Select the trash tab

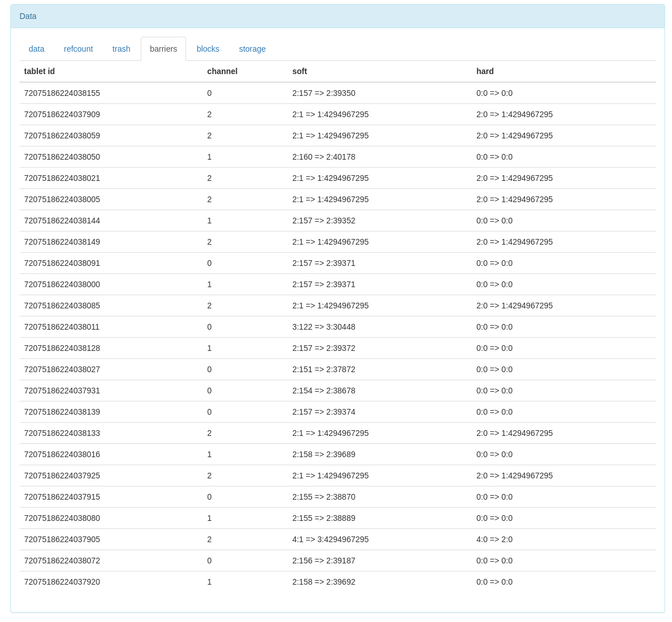(121, 49)
